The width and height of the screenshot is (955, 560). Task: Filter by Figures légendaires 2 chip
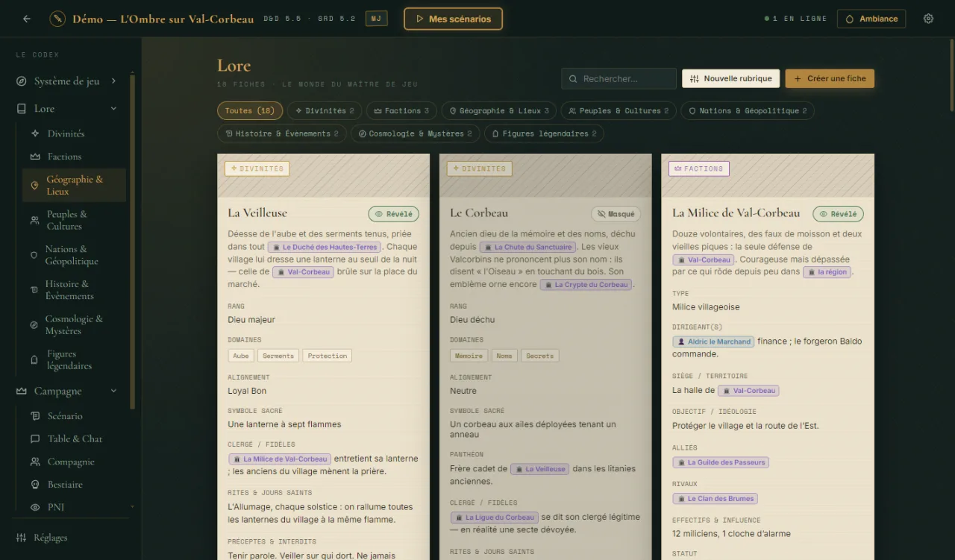click(x=544, y=134)
